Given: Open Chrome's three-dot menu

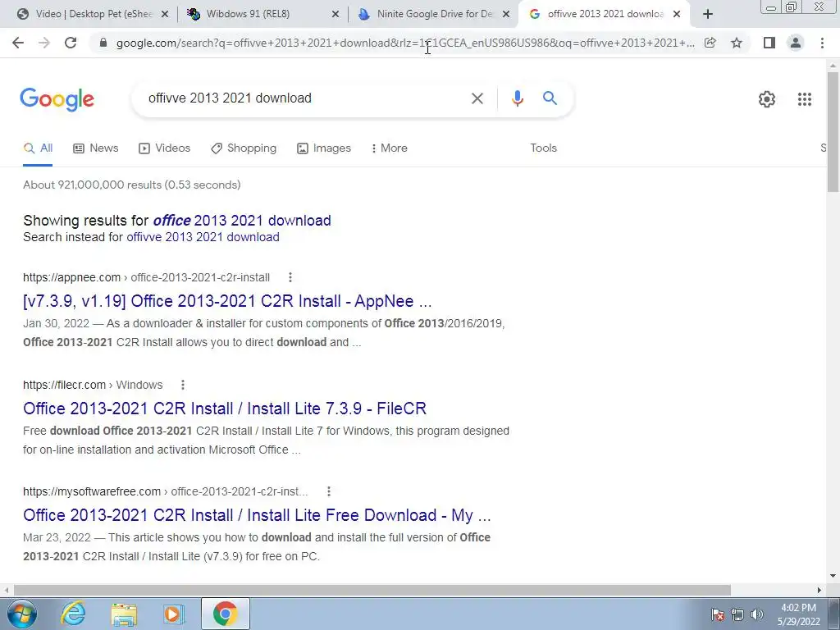Looking at the screenshot, I should (822, 43).
